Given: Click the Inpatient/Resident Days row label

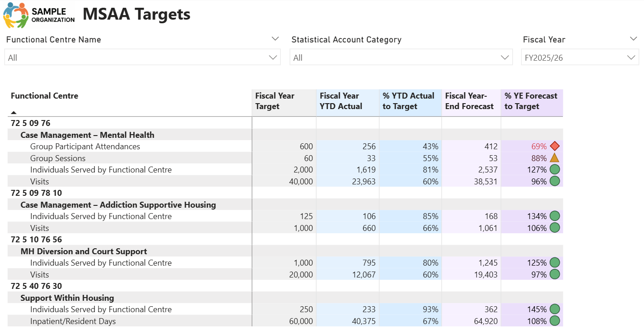Looking at the screenshot, I should tap(73, 321).
